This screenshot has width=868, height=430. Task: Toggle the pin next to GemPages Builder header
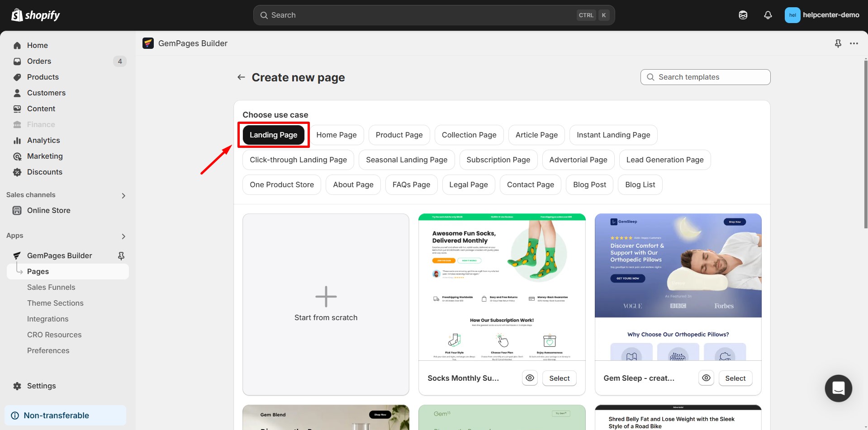tap(838, 43)
